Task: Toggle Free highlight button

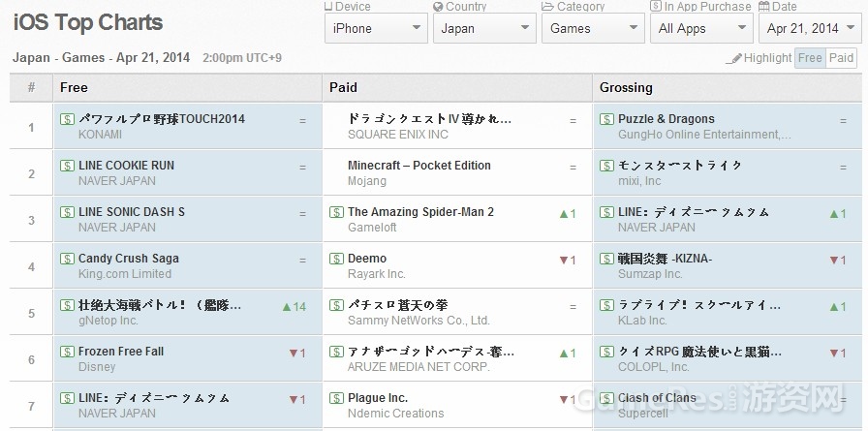Action: (x=810, y=58)
